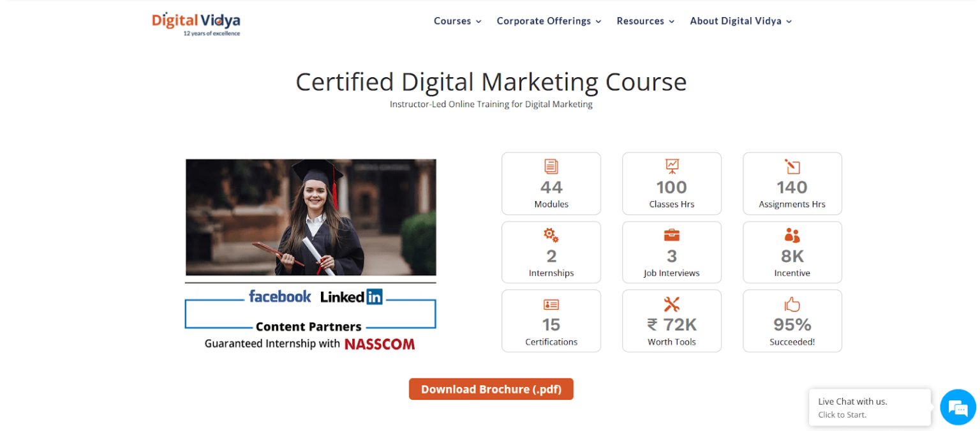Click the LinkedIn logo
Screen dimensions: 980x431
352,296
